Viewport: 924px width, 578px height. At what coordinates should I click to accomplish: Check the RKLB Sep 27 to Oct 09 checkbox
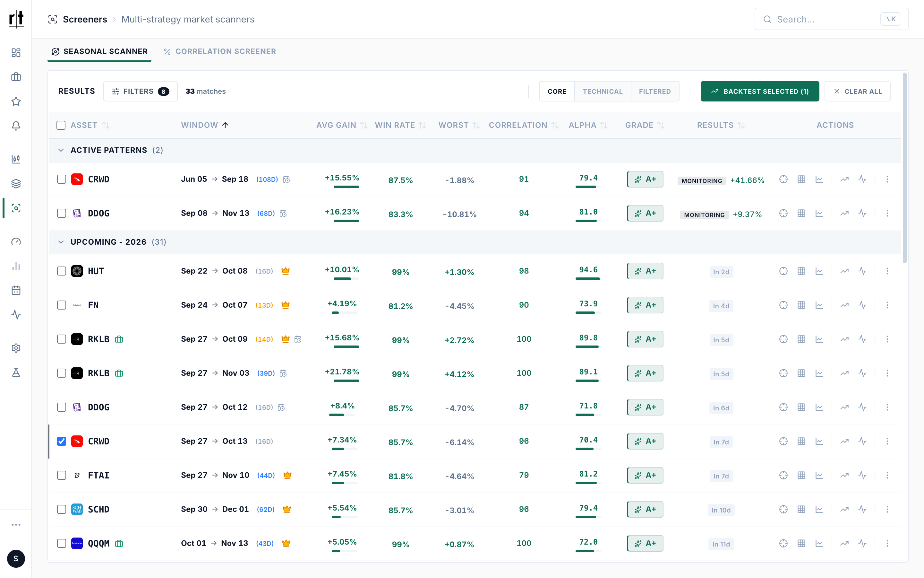click(62, 339)
